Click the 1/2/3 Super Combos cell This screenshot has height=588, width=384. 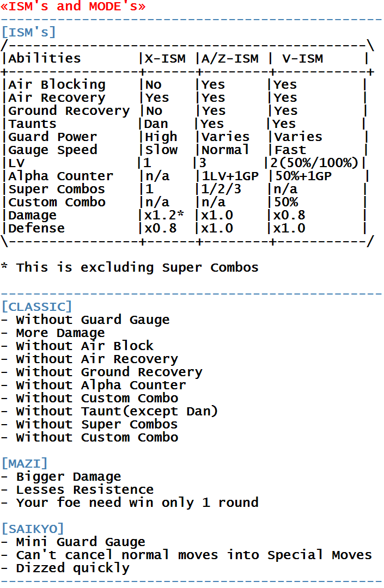click(221, 189)
